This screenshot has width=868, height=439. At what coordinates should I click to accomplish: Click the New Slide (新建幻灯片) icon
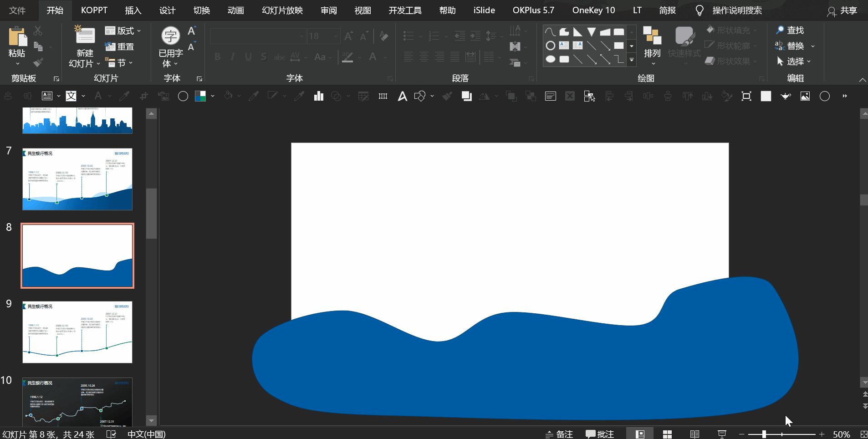pyautogui.click(x=85, y=36)
